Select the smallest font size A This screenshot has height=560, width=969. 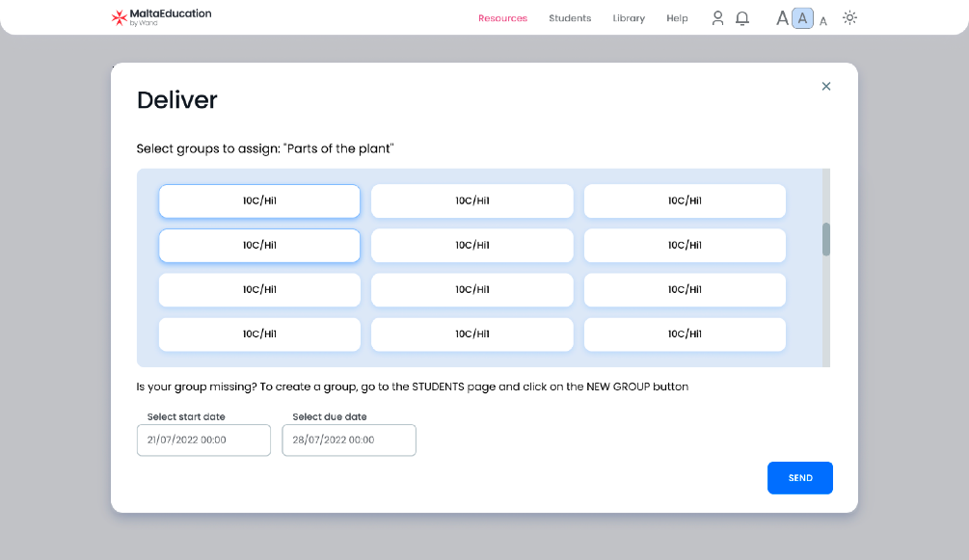click(x=823, y=20)
